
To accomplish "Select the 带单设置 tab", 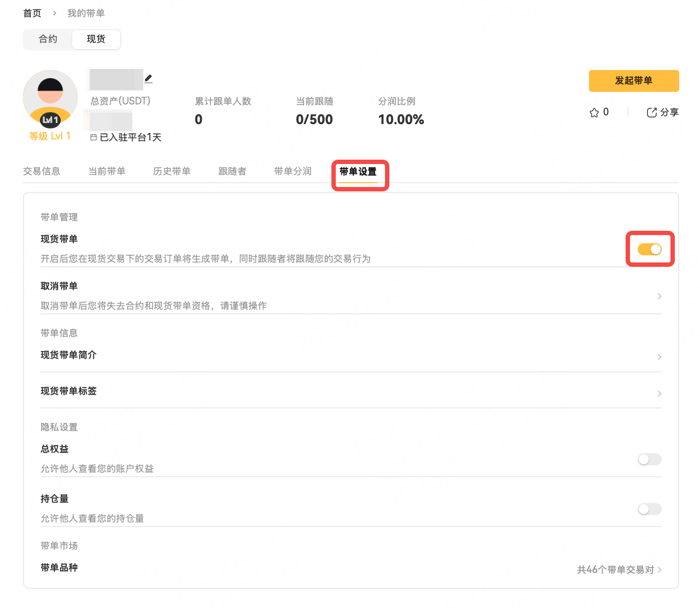I will click(x=358, y=172).
